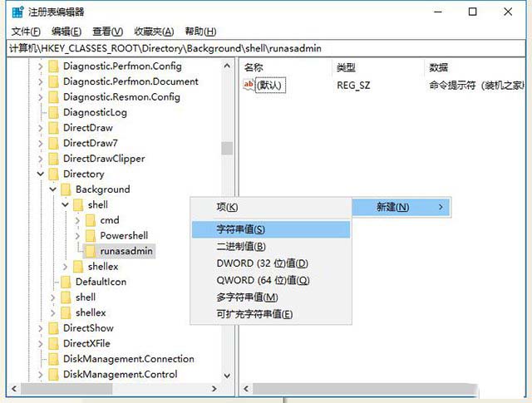The width and height of the screenshot is (532, 403).
Task: Click folder icon of runasadmin key
Action: (91, 251)
